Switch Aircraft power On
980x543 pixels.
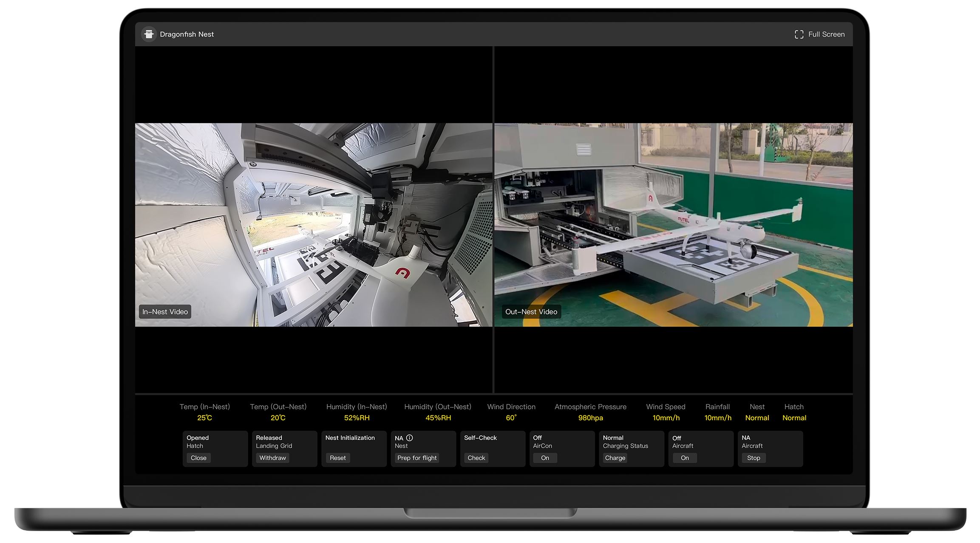(x=684, y=458)
